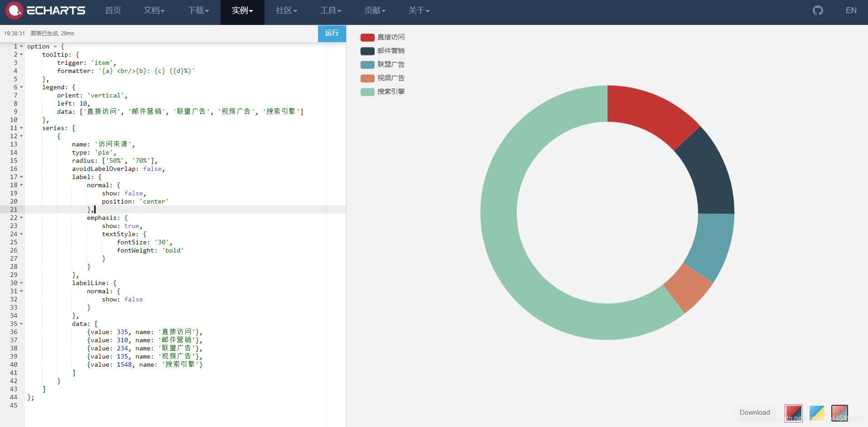The height and width of the screenshot is (427, 868).
Task: Click fontSize '30' value in code
Action: click(162, 242)
